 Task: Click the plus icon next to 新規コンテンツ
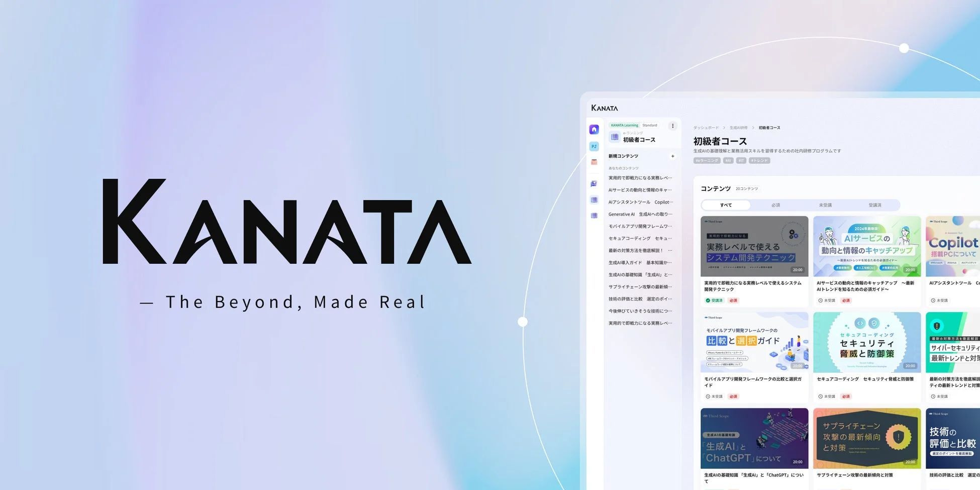click(673, 156)
